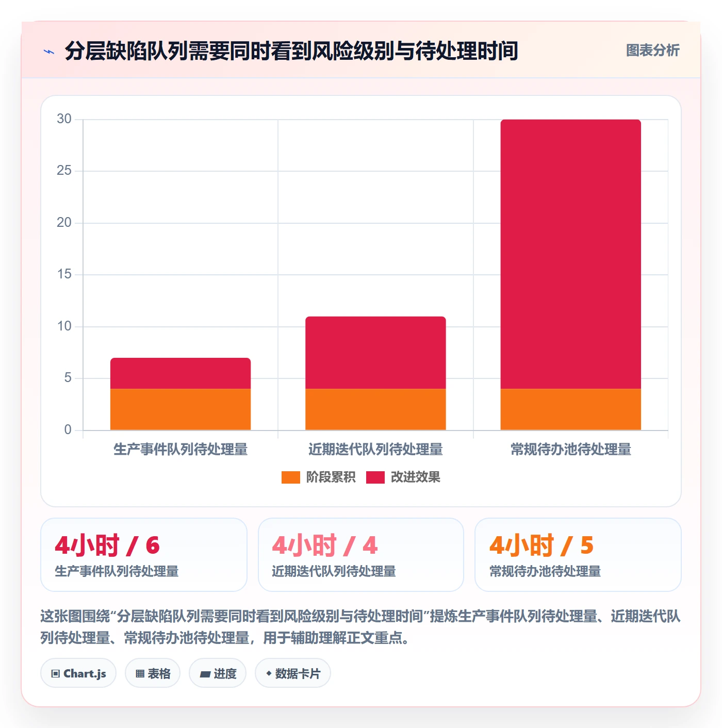
Task: Click the y-axis value 15
Action: [64, 274]
